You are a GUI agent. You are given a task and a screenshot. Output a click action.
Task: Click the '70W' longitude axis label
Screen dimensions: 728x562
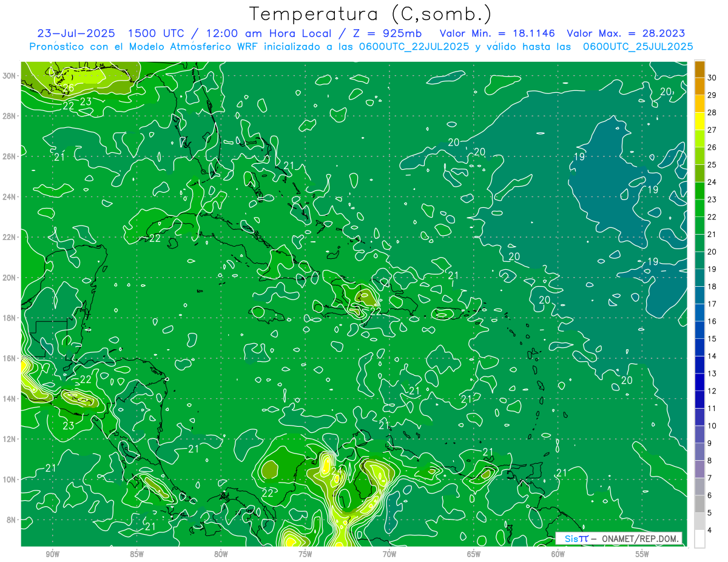coord(389,554)
